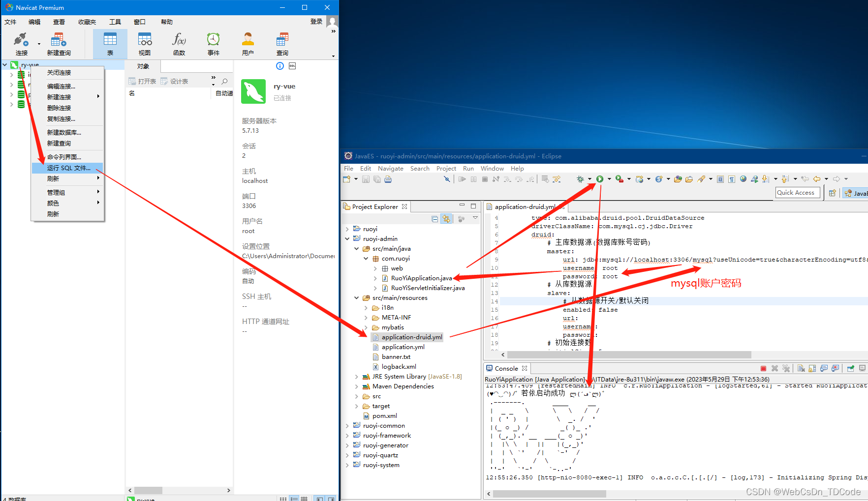Screen dimensions: 868x501
Task: Collapse the src/main/resources folder
Action: [x=357, y=297]
